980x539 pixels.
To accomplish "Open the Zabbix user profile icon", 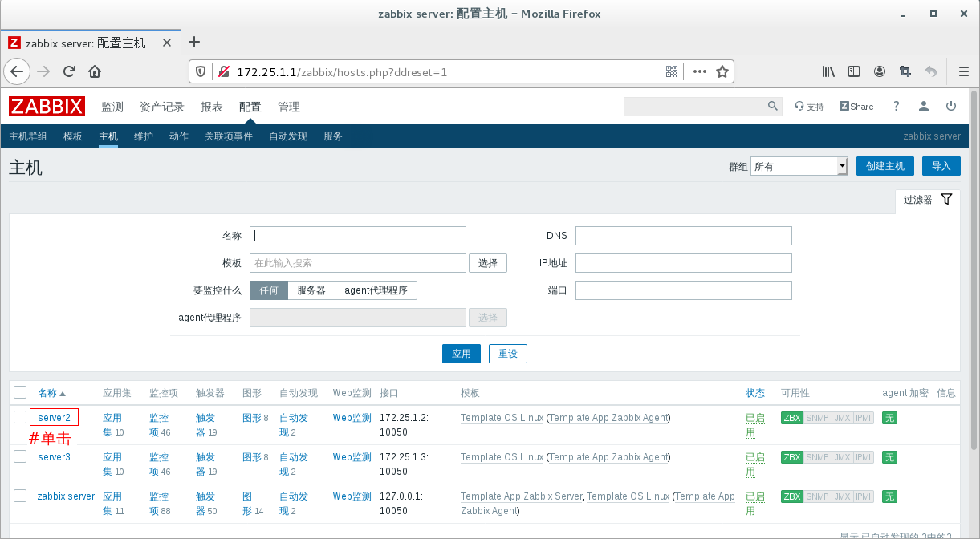I will click(924, 106).
